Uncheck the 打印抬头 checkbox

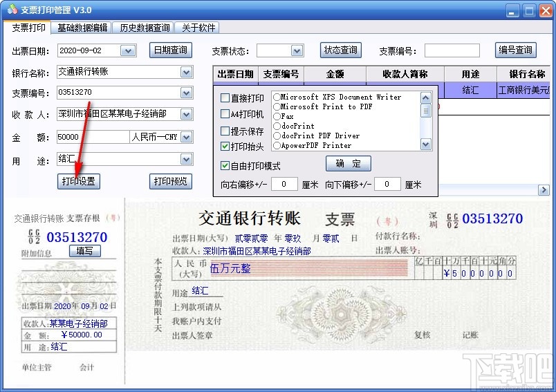point(225,146)
